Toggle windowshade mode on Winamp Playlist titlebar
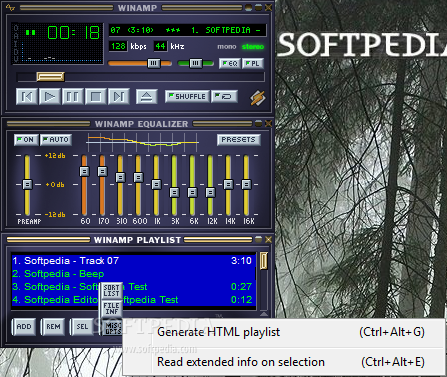Image resolution: width=447 pixels, height=377 pixels. (x=258, y=239)
